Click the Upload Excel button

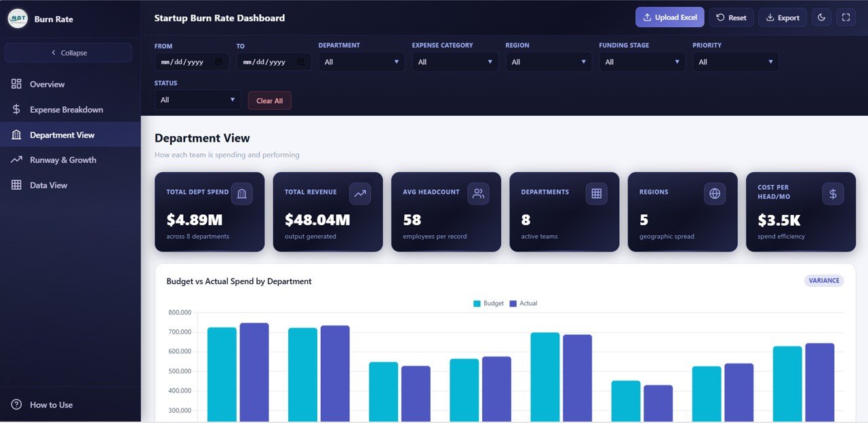click(669, 17)
